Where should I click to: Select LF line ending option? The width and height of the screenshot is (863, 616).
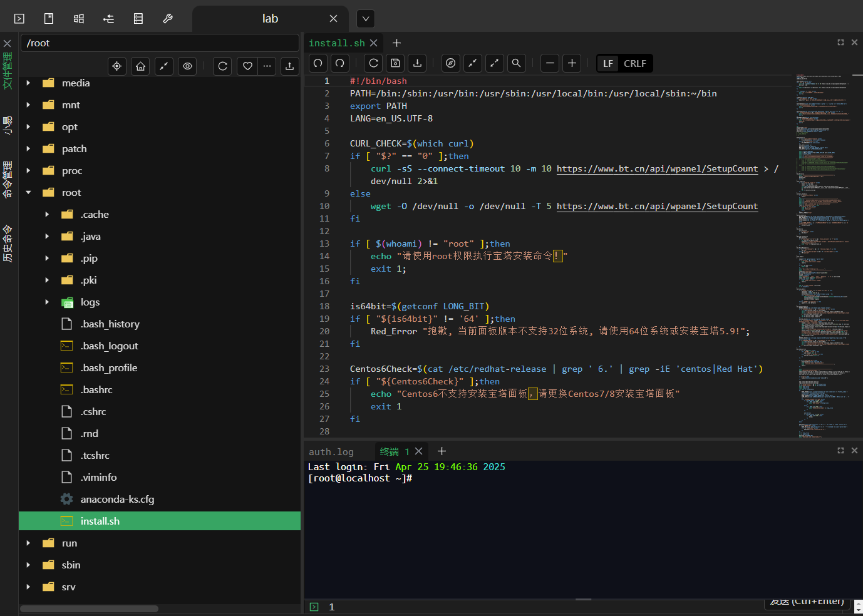click(x=607, y=63)
